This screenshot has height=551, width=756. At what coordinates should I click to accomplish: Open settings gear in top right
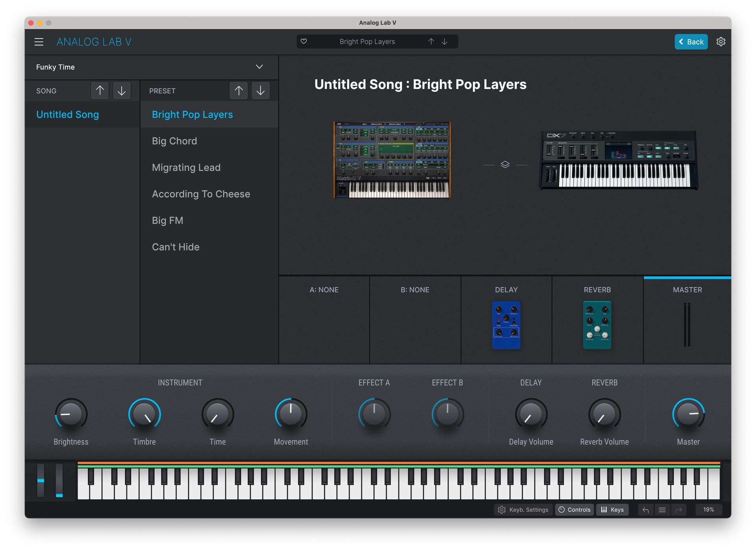pos(721,42)
